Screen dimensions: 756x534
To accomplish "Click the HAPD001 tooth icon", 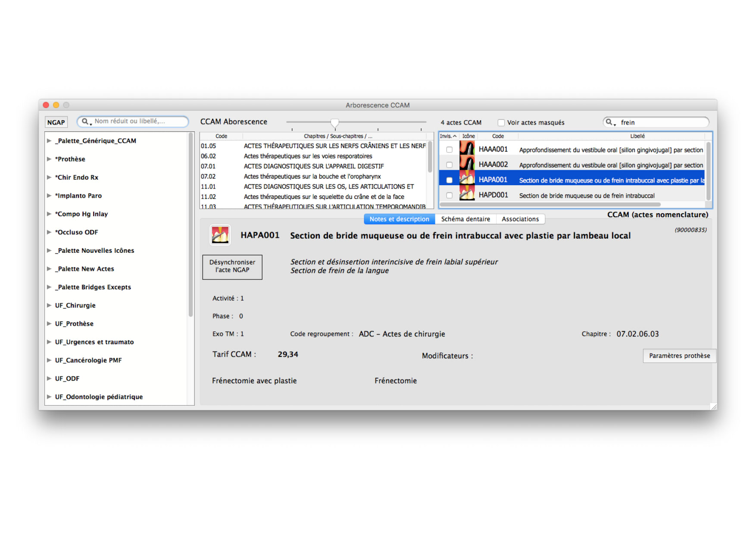I will 467,194.
